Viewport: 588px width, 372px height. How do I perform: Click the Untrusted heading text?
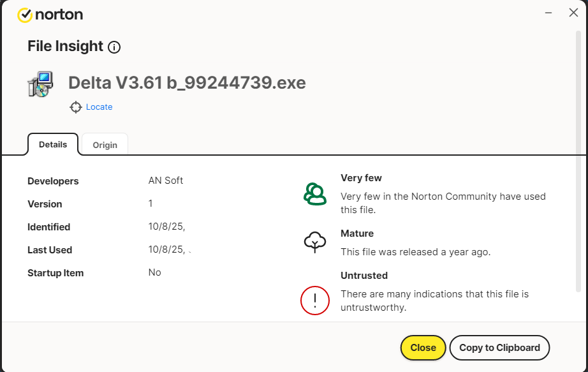click(x=364, y=276)
